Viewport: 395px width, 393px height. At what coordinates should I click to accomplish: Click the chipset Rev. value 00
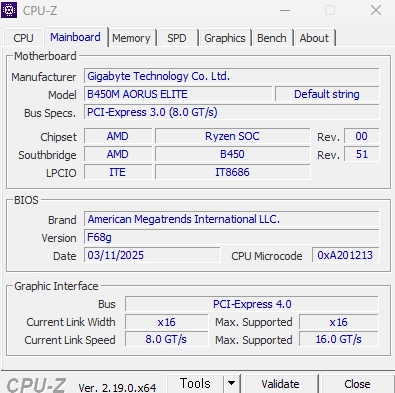pyautogui.click(x=362, y=136)
